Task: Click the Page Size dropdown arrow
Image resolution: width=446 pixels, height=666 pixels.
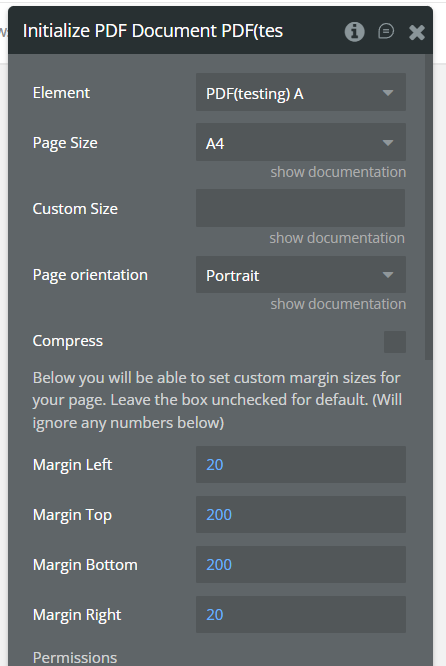Action: (x=387, y=143)
